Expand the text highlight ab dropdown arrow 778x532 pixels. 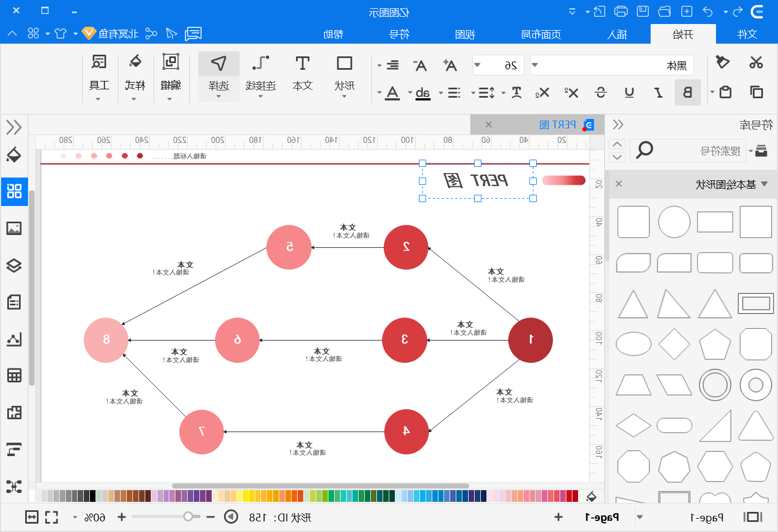click(410, 93)
